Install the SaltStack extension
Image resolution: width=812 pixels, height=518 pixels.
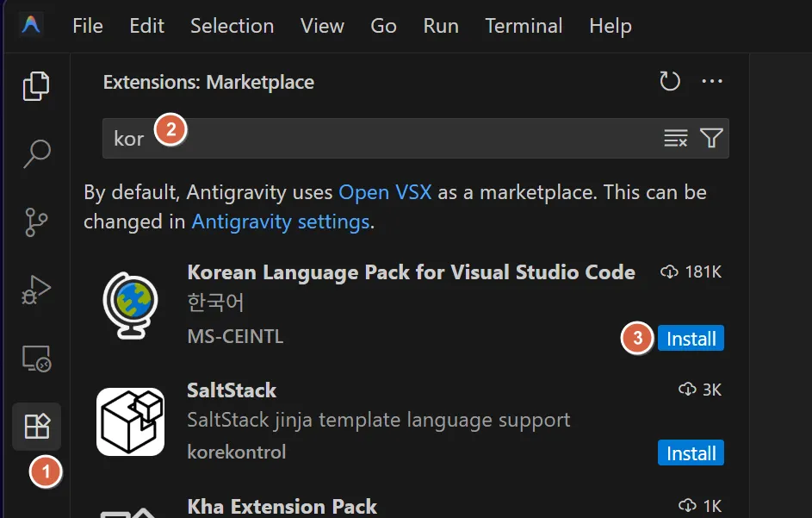(691, 453)
